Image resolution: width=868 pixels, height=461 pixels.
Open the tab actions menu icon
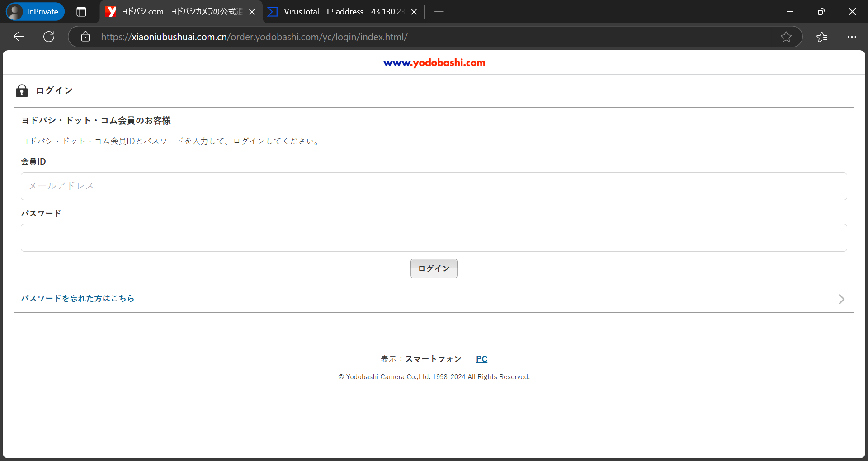tap(81, 12)
